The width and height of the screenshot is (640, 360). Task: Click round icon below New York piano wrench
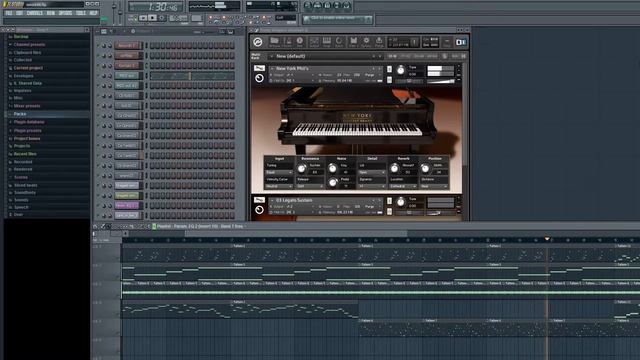click(259, 78)
